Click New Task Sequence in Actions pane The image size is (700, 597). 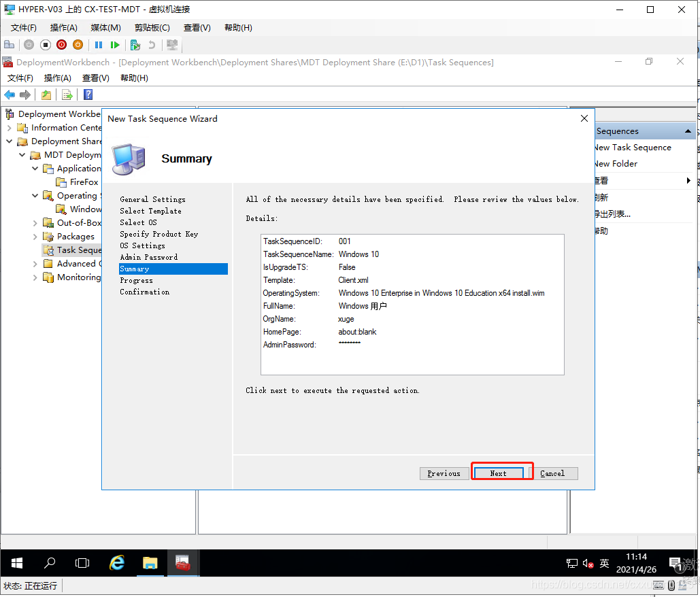click(633, 148)
